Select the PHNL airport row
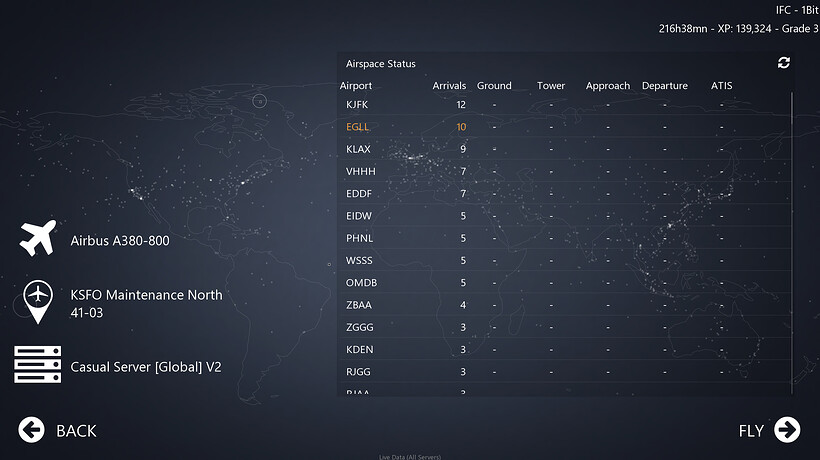Viewport: 820px width, 460px height. click(x=565, y=238)
